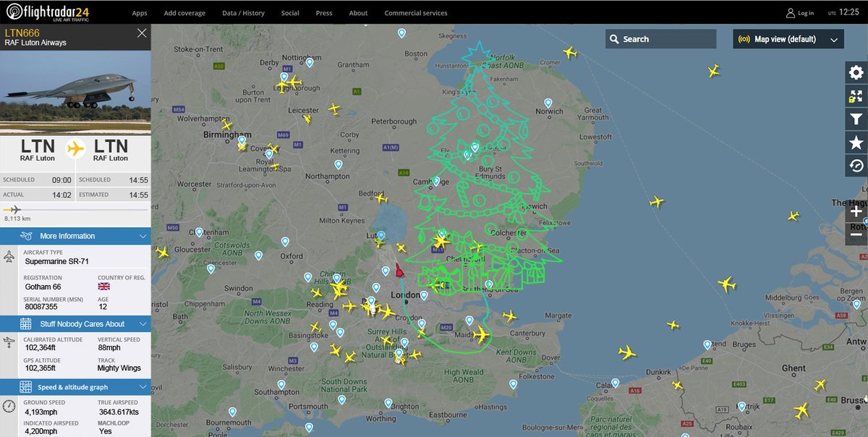The width and height of the screenshot is (868, 437).
Task: Open the bookmarks star icon
Action: tap(856, 142)
